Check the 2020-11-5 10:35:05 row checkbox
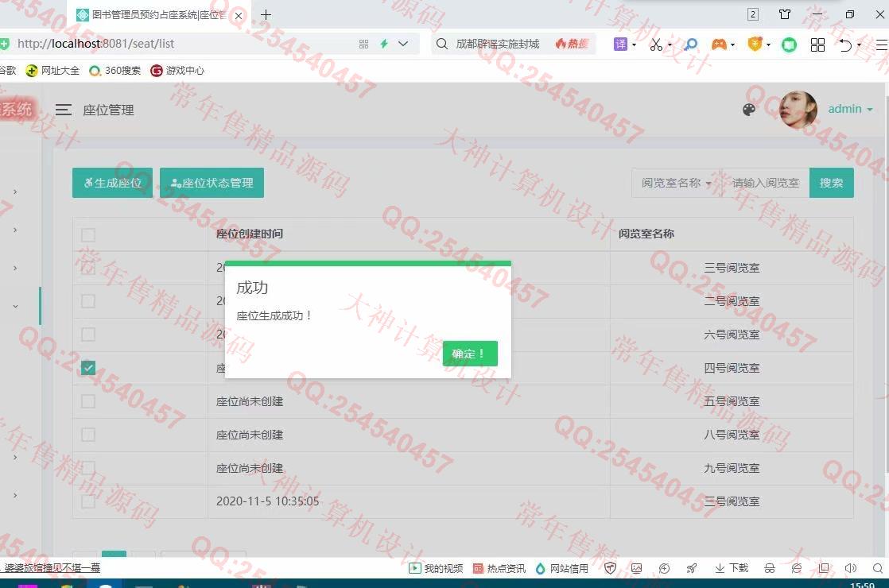The image size is (889, 588). tap(88, 502)
